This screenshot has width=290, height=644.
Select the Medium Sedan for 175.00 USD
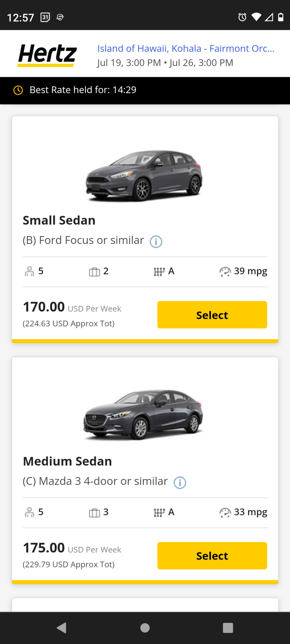(x=212, y=556)
